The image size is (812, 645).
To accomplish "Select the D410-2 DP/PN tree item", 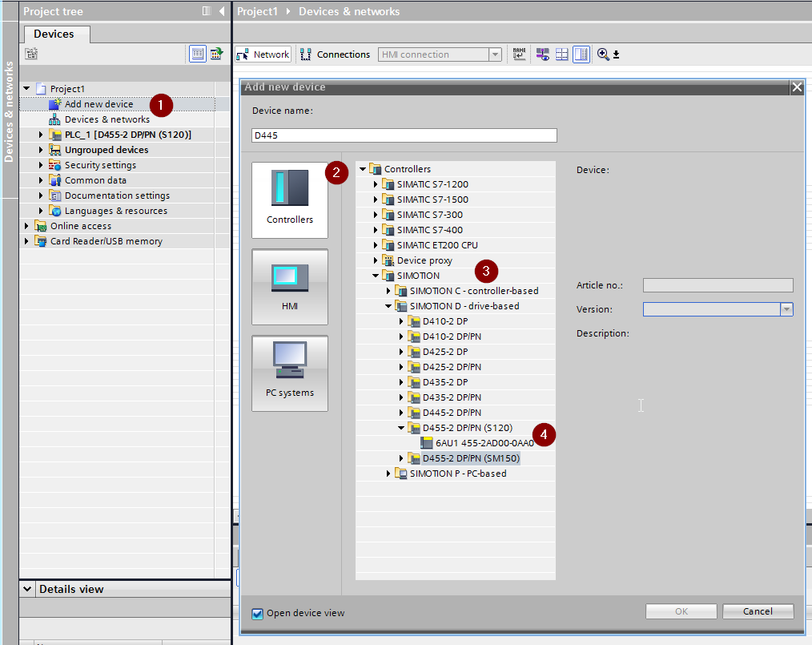I will click(452, 337).
